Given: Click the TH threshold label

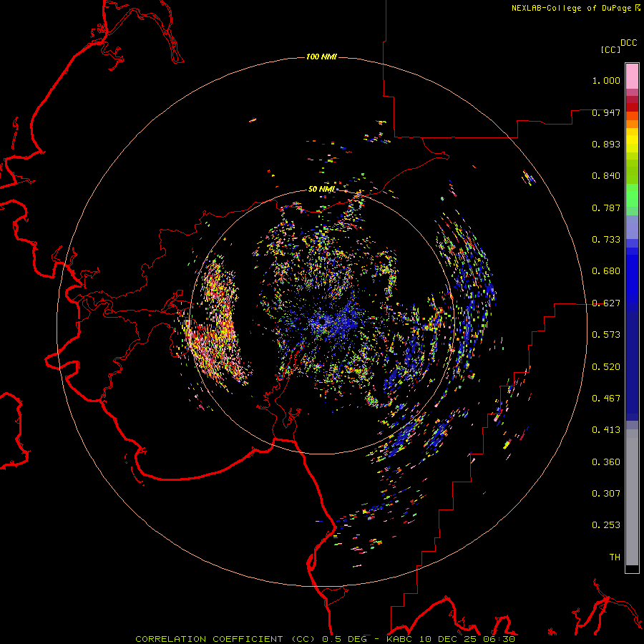Looking at the screenshot, I should [615, 557].
